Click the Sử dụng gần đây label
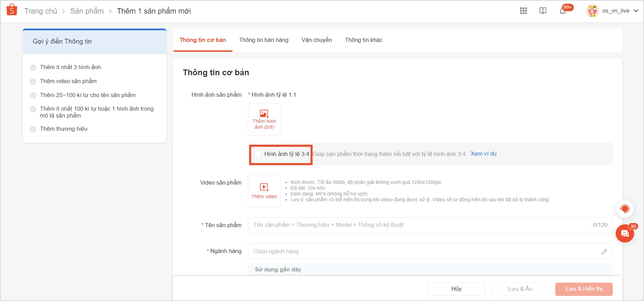 pos(278,270)
